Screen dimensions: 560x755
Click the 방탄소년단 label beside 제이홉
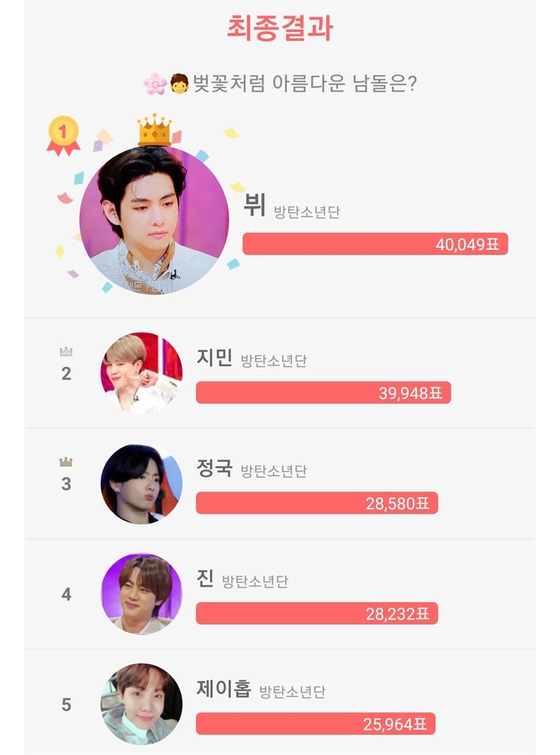pos(293,693)
